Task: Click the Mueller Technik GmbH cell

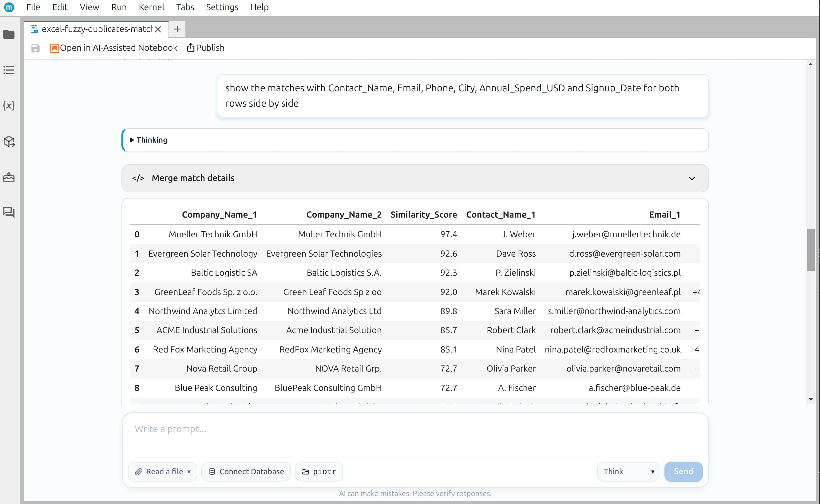Action: tap(213, 234)
